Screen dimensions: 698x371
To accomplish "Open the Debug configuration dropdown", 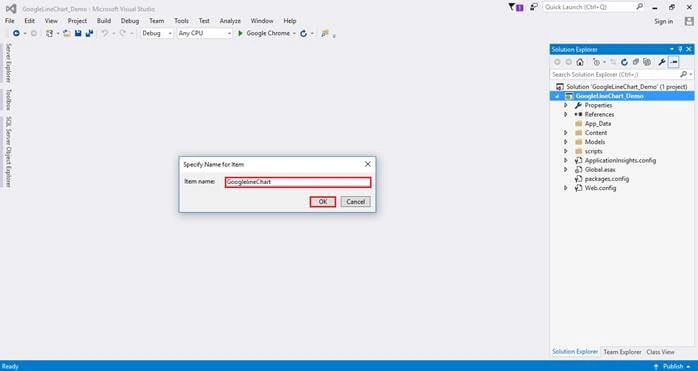I will point(157,33).
